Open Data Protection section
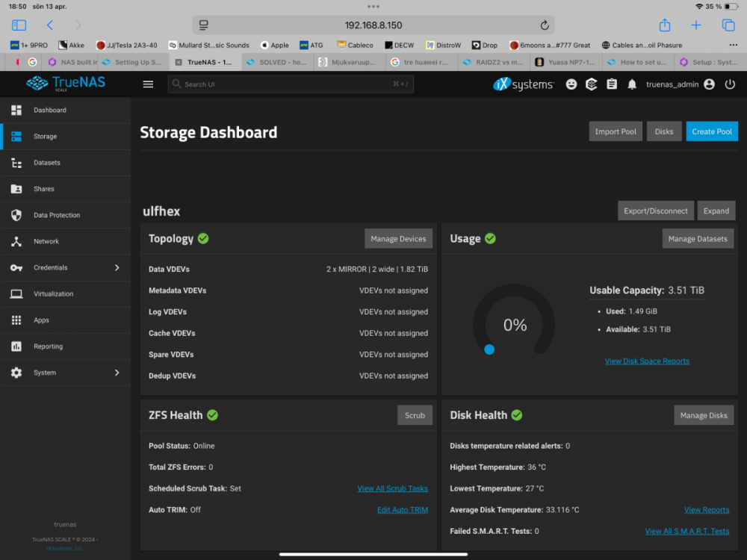This screenshot has height=560, width=747. (x=56, y=215)
